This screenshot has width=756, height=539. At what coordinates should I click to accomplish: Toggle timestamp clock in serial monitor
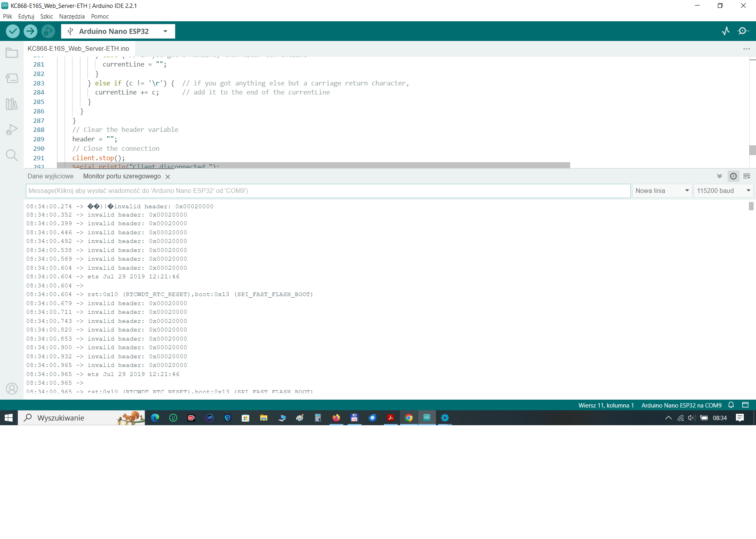(733, 176)
